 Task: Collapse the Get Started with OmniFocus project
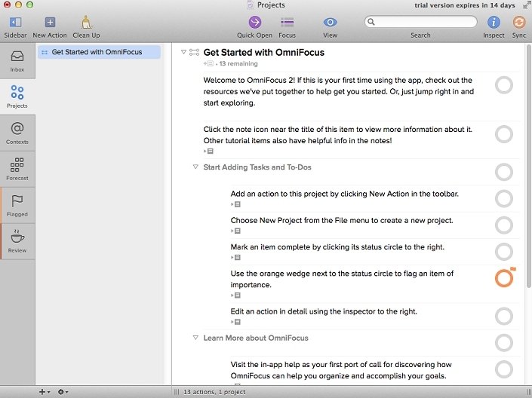click(183, 52)
